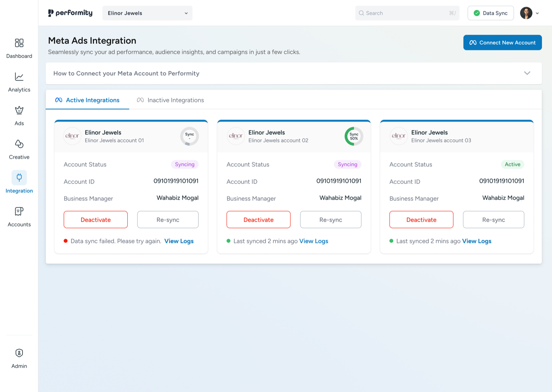The image size is (552, 392).
Task: View Logs for account 01
Action: [179, 241]
